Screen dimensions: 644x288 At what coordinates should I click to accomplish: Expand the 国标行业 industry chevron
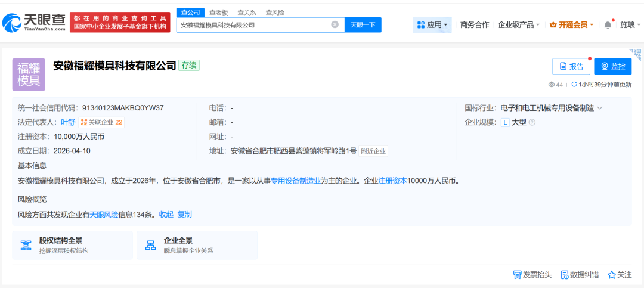point(600,108)
